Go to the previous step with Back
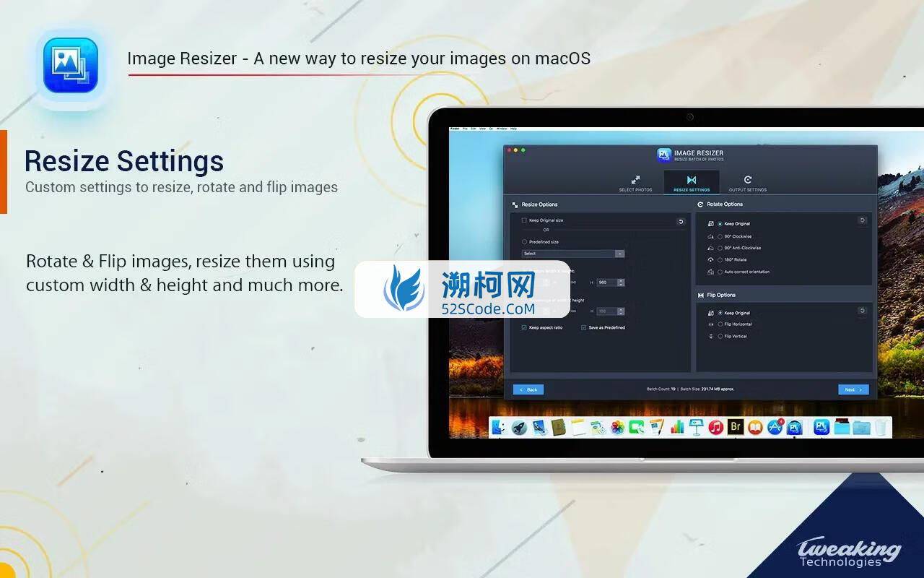This screenshot has width=924, height=578. pos(528,389)
